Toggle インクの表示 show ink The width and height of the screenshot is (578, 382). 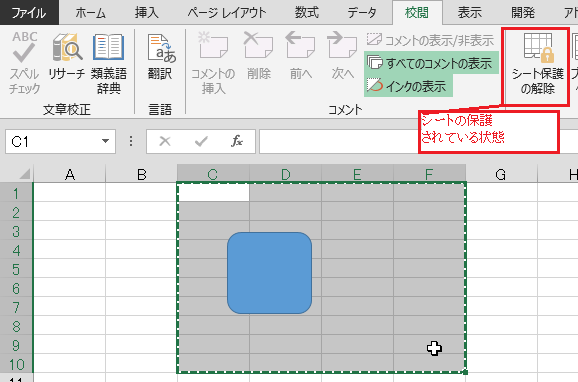pos(407,86)
